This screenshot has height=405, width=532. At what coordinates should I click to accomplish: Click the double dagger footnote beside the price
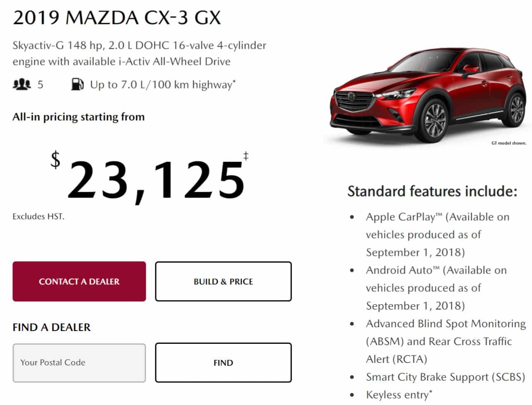[246, 156]
